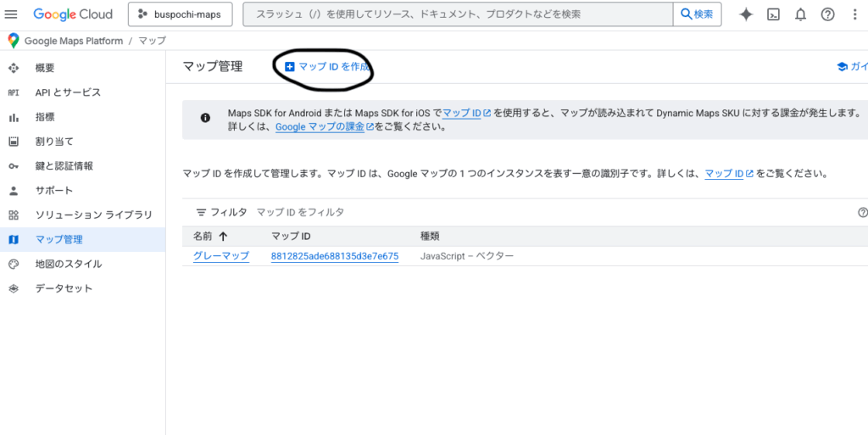Open 地図のスタイル in the sidebar
Image resolution: width=868 pixels, height=435 pixels.
(69, 264)
